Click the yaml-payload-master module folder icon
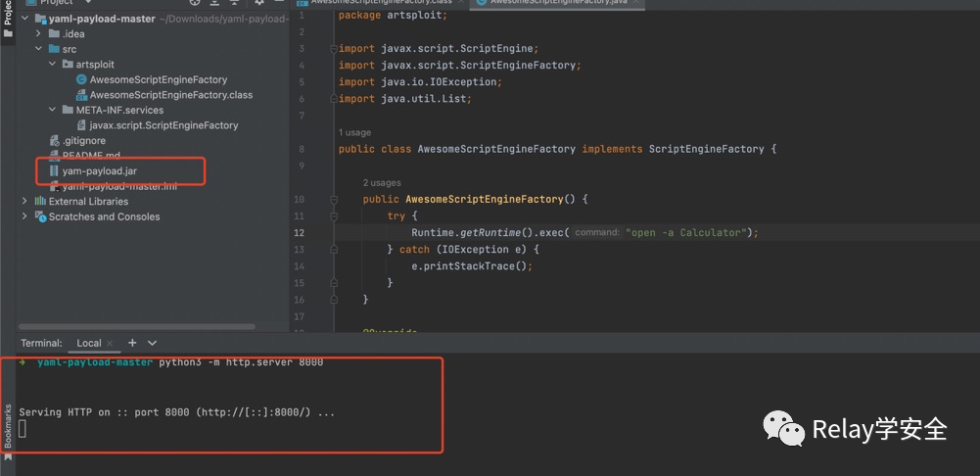Image resolution: width=980 pixels, height=476 pixels. tap(40, 19)
